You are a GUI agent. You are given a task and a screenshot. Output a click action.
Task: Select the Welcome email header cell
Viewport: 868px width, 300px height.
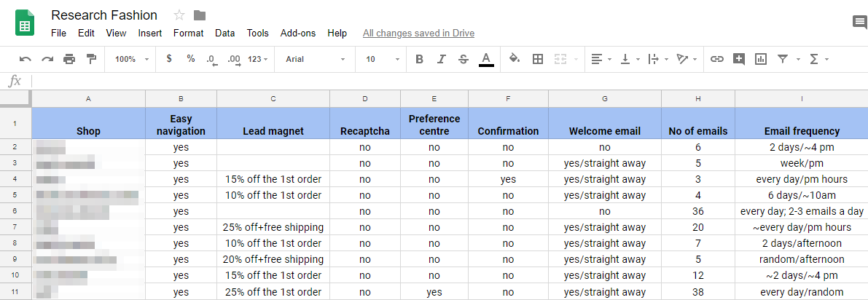pos(604,123)
